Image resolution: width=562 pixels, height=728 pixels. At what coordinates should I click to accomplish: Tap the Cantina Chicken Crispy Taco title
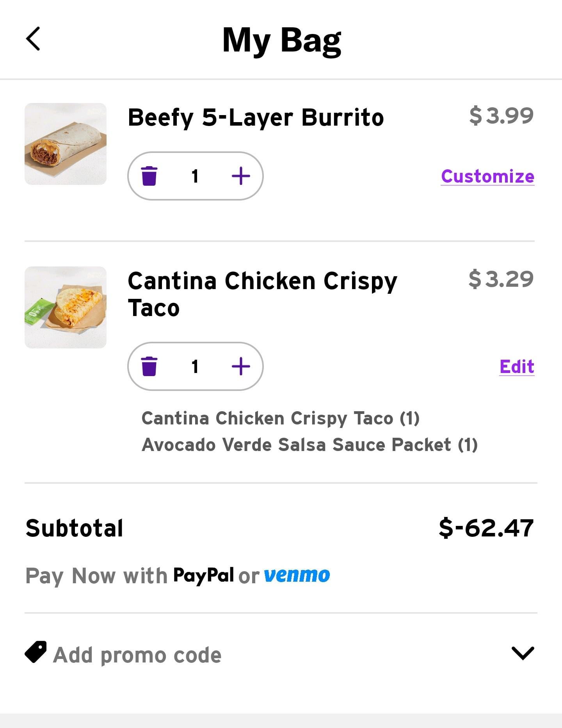(262, 294)
